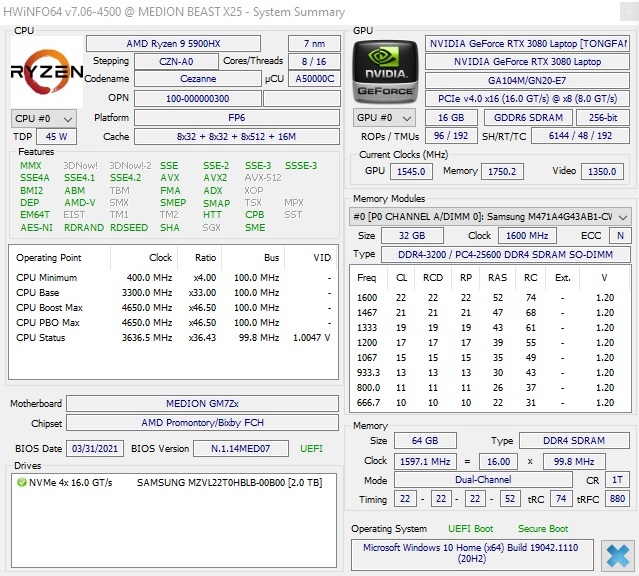Click the 45 W TDP value box
This screenshot has width=639, height=576.
[x=56, y=137]
